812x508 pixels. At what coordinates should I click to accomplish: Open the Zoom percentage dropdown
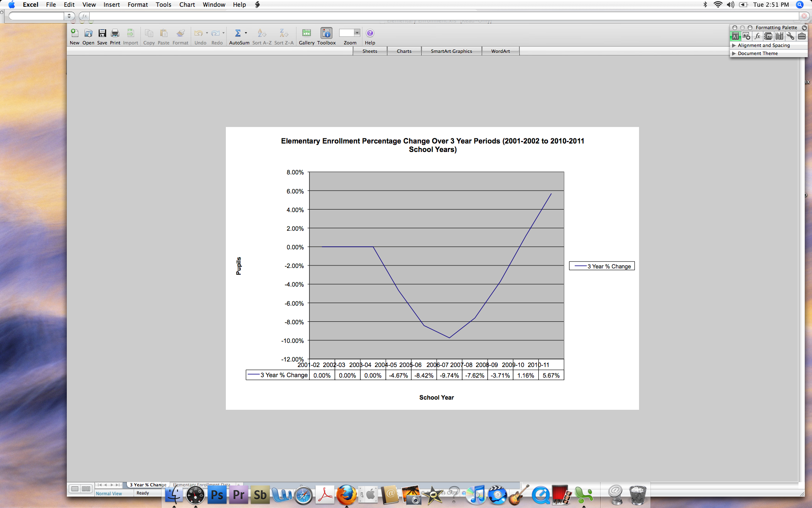click(x=357, y=33)
